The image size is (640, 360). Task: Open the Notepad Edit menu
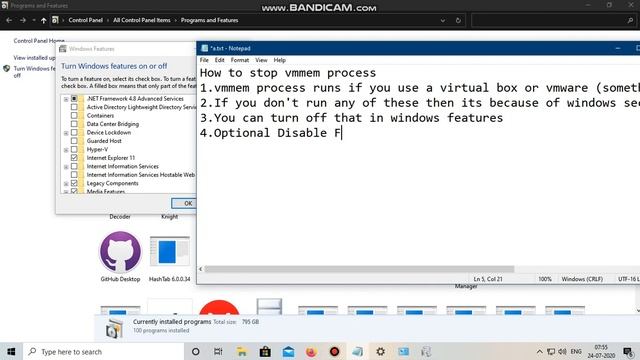(x=220, y=60)
